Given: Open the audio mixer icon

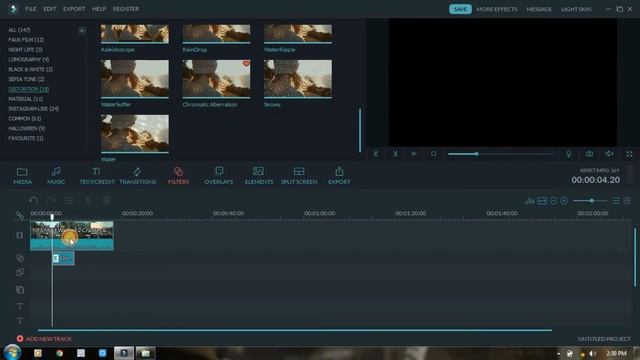Looking at the screenshot, I should pyautogui.click(x=530, y=201).
